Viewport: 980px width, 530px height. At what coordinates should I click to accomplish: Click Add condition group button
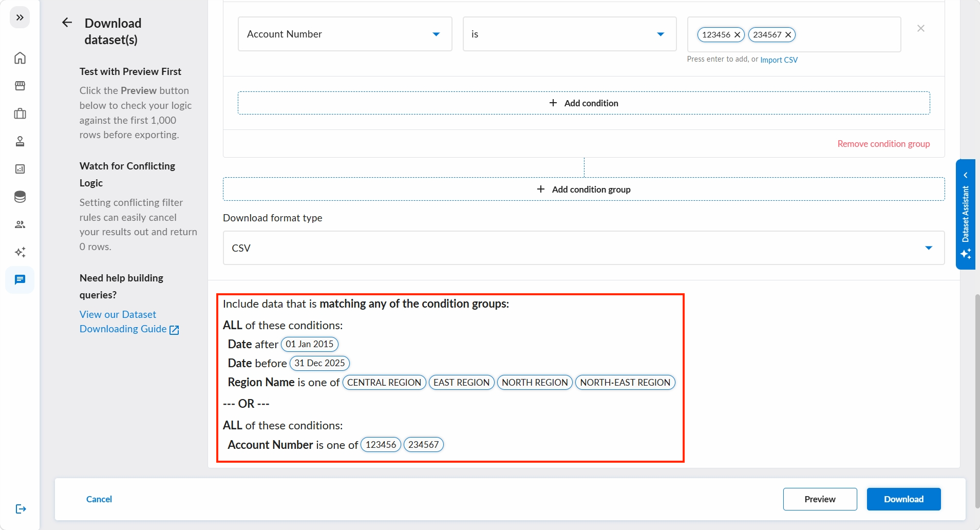584,190
